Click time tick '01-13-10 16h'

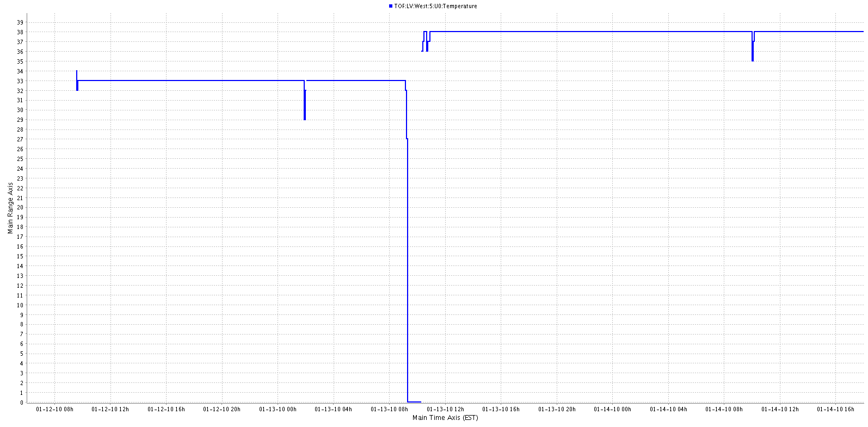coord(501,409)
